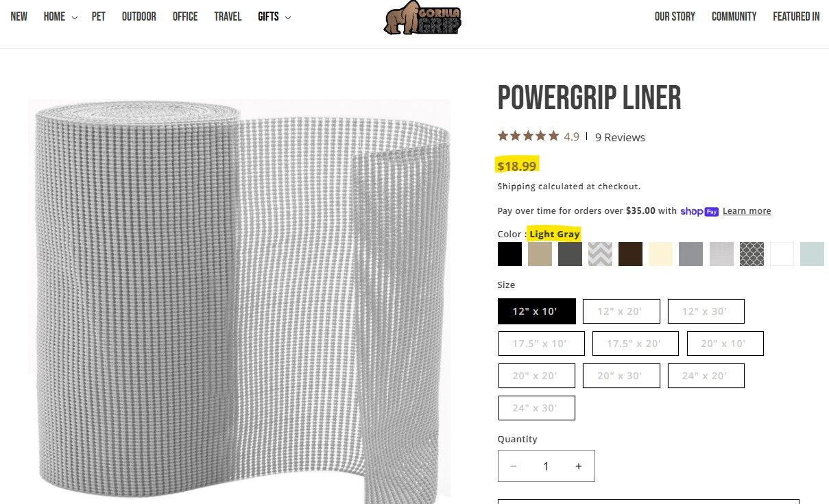Choose the dark brown color swatch
The image size is (829, 504).
pyautogui.click(x=630, y=254)
